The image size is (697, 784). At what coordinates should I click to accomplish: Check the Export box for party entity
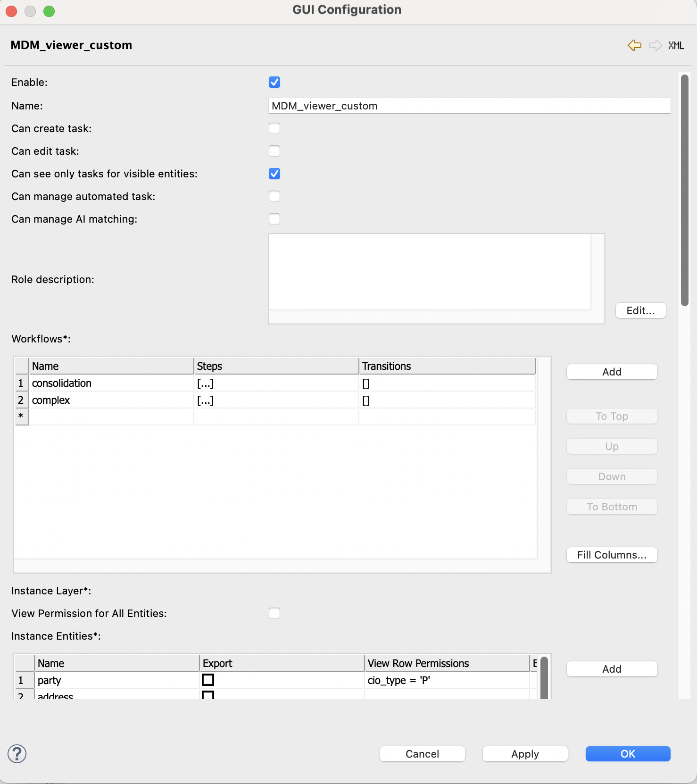(208, 680)
